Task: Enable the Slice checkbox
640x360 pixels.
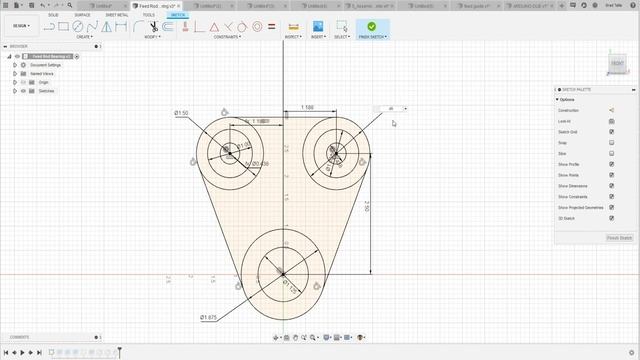Action: (x=611, y=153)
